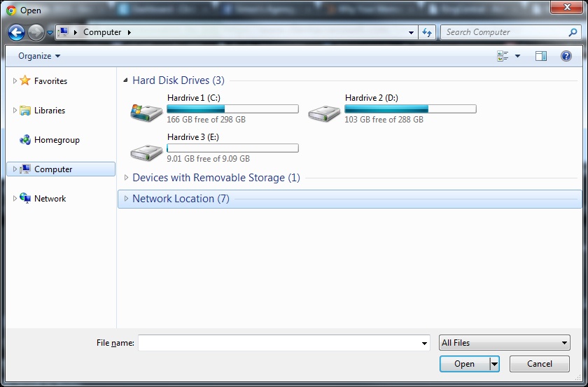Collapse the Hard Disk Drives group

point(127,80)
